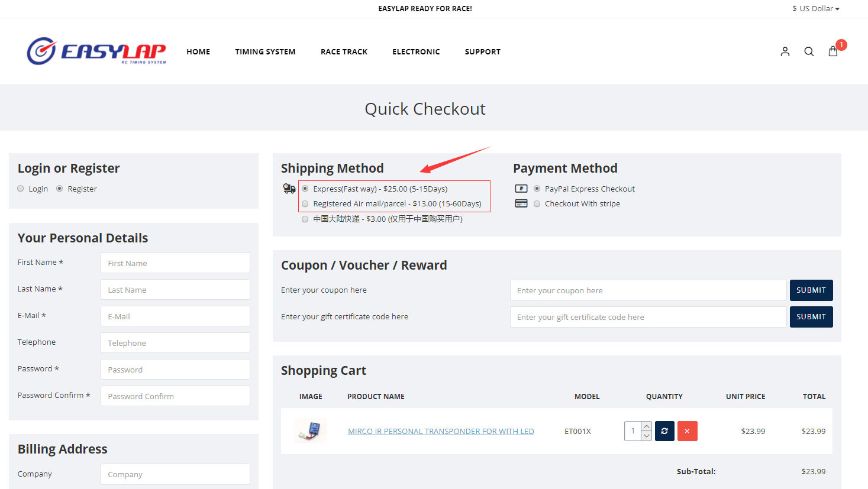Focus the Password Confirm field
The height and width of the screenshot is (489, 868).
175,396
